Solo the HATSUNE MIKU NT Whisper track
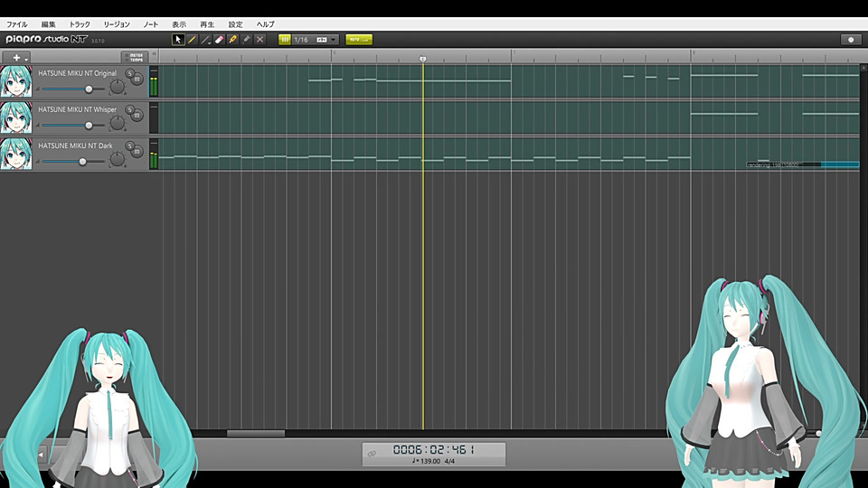The height and width of the screenshot is (488, 868). tap(129, 110)
